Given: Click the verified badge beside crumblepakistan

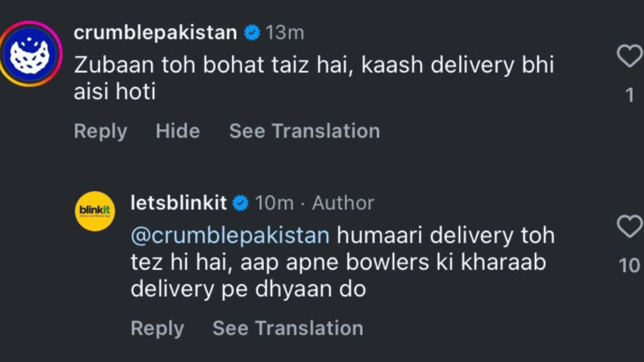Looking at the screenshot, I should tap(251, 33).
